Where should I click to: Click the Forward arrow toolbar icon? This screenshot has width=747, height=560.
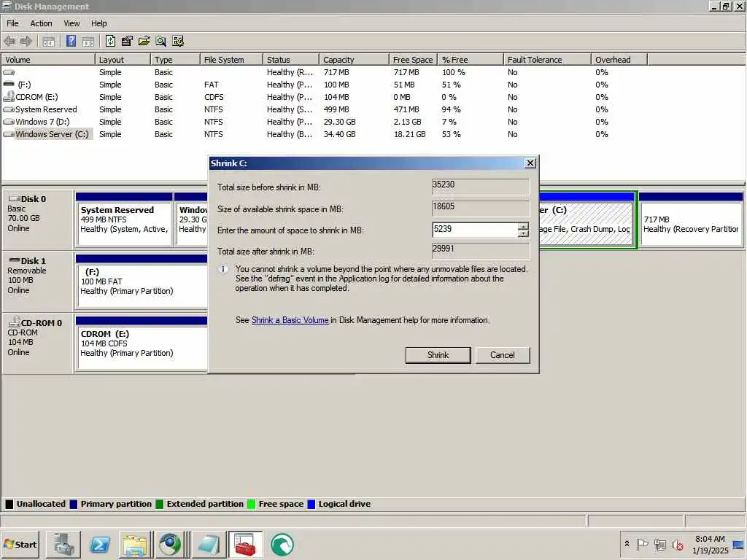click(26, 42)
